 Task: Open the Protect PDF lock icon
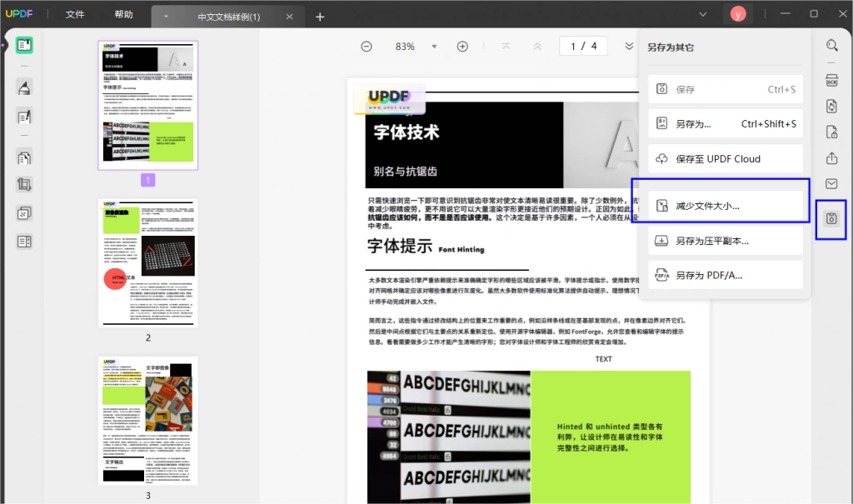coord(832,132)
